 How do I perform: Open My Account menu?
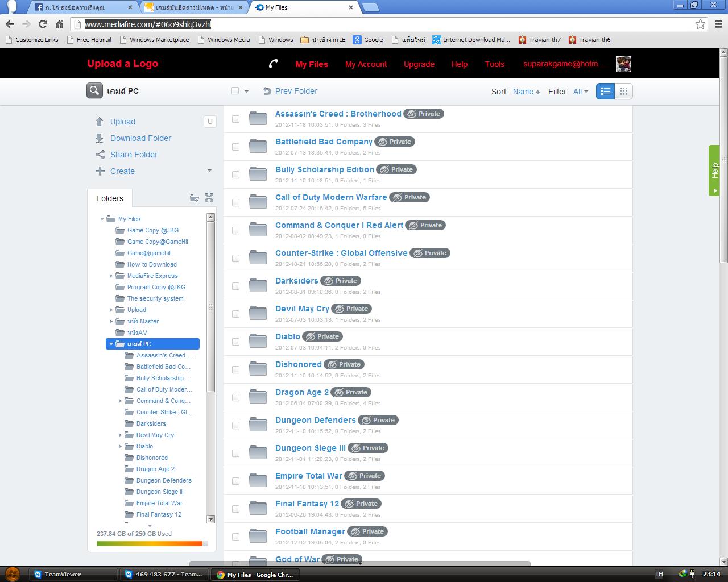click(x=366, y=64)
